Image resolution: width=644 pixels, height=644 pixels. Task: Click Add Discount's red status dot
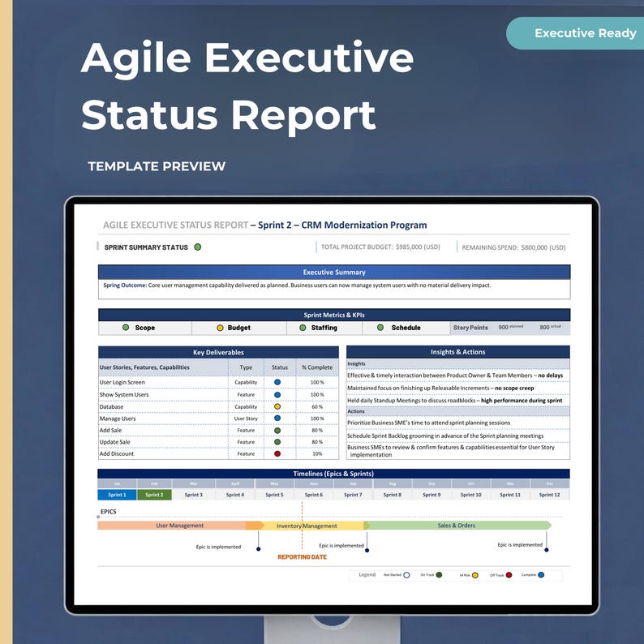tap(277, 454)
